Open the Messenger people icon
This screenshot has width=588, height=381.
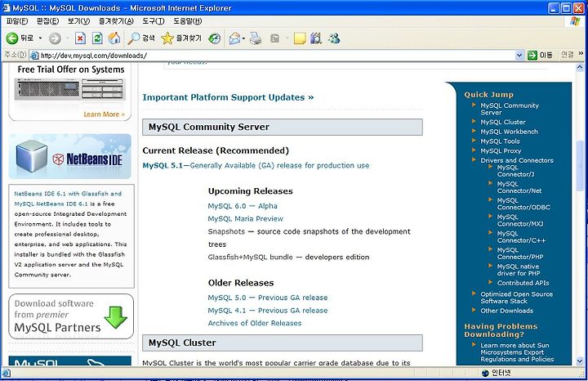[334, 38]
